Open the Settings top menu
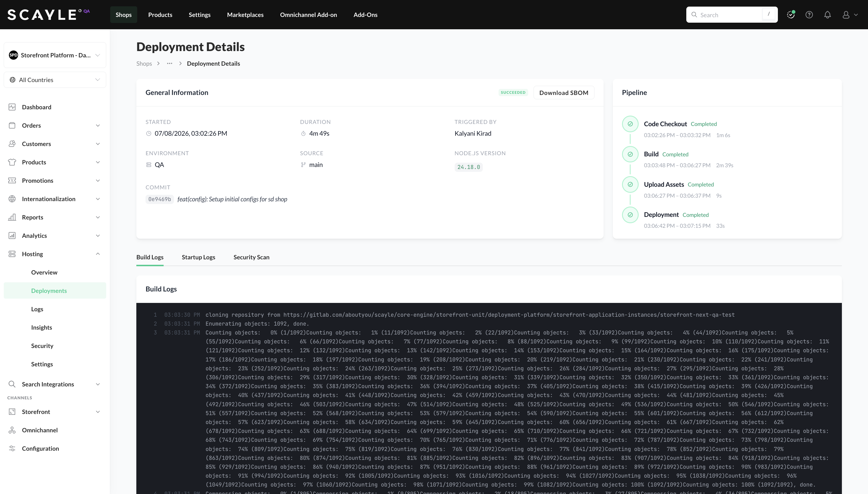This screenshot has height=494, width=868. click(x=199, y=15)
